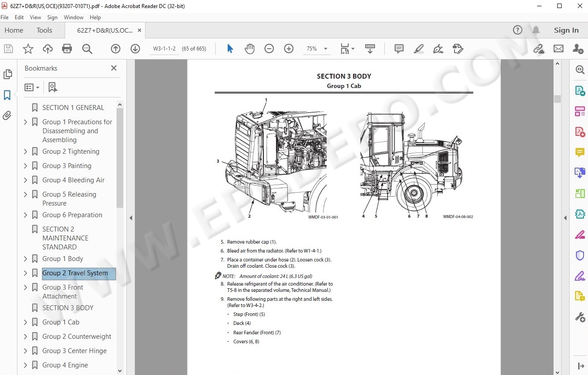Select the highlight text pen tool
The image size is (588, 375).
pyautogui.click(x=418, y=49)
